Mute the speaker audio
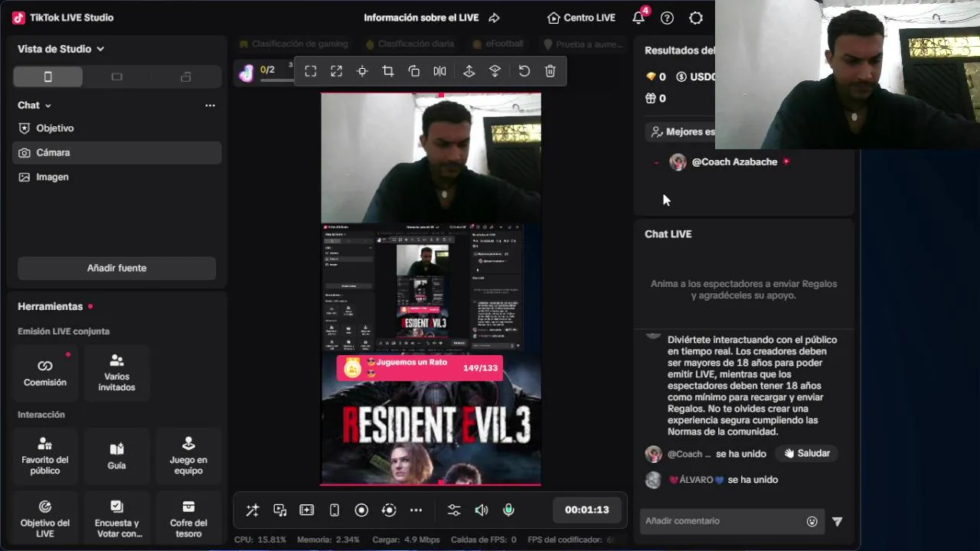Image resolution: width=980 pixels, height=551 pixels. coord(482,510)
